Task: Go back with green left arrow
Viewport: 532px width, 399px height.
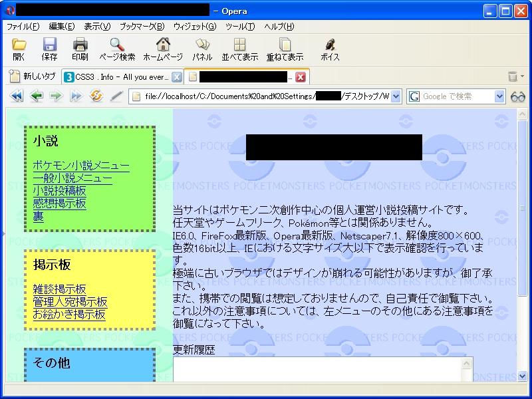Action: [37, 96]
